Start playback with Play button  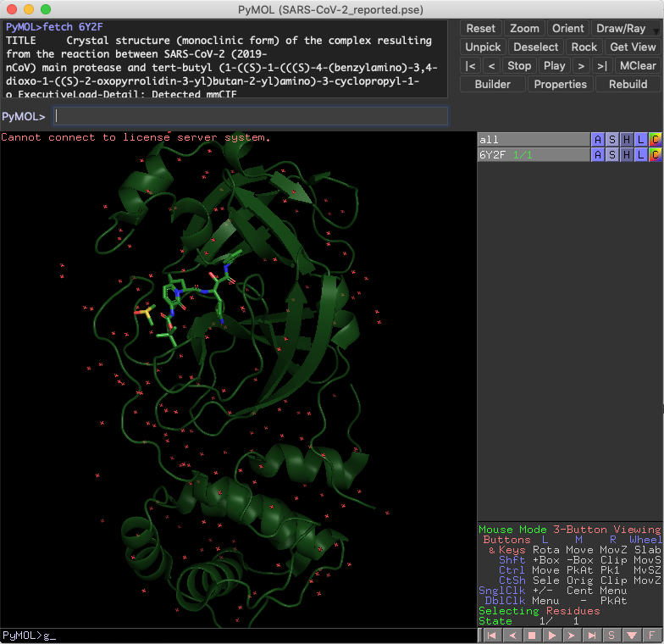click(554, 66)
